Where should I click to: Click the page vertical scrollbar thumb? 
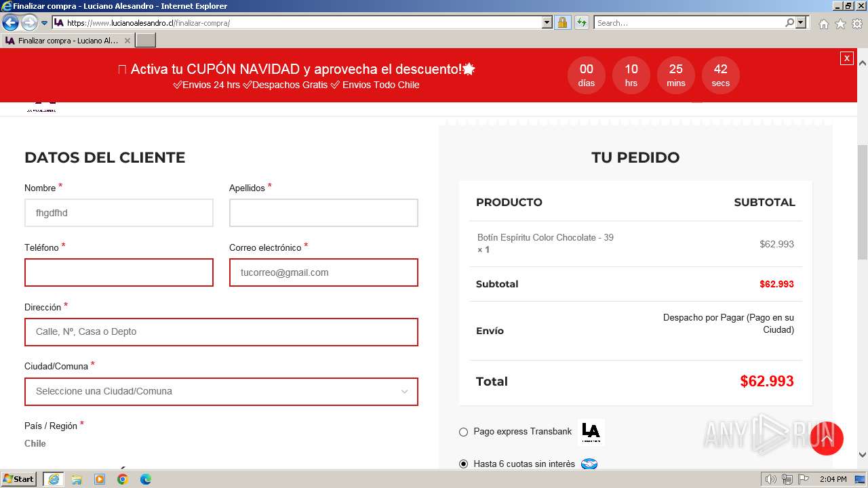click(x=863, y=202)
